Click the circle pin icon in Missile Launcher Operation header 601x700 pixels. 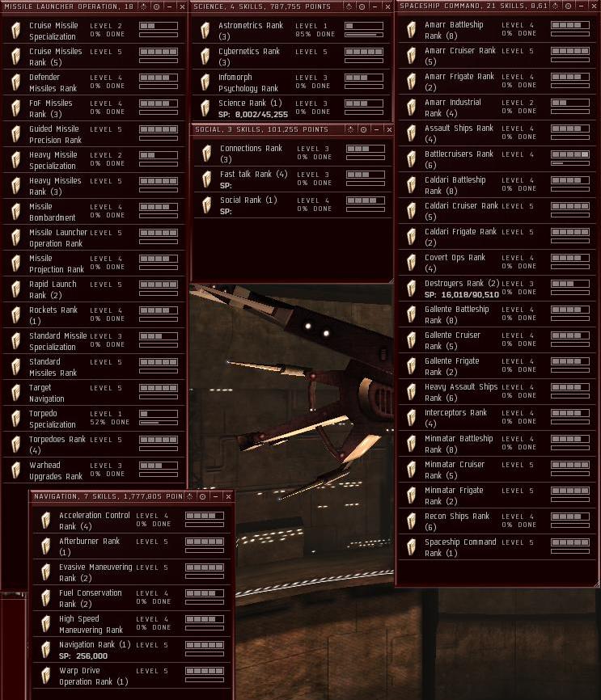coord(156,6)
